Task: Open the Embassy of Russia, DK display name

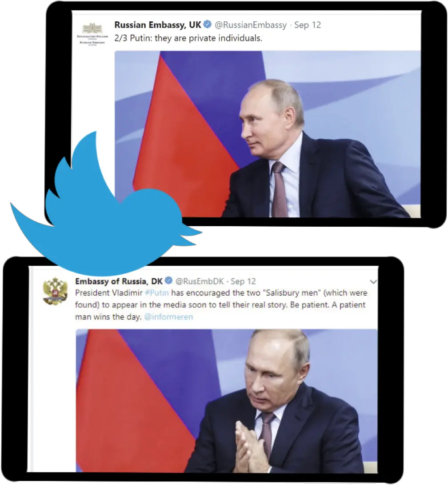Action: point(119,281)
